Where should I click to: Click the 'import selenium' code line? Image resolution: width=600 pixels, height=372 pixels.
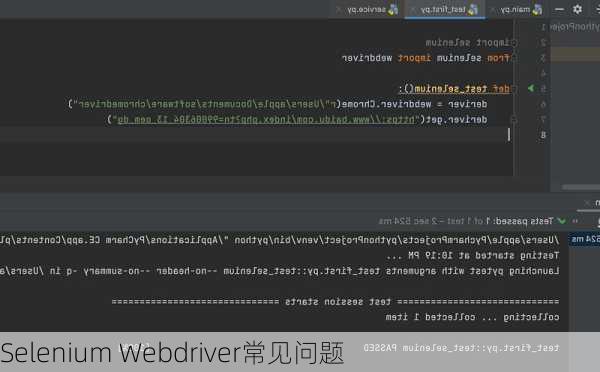467,42
